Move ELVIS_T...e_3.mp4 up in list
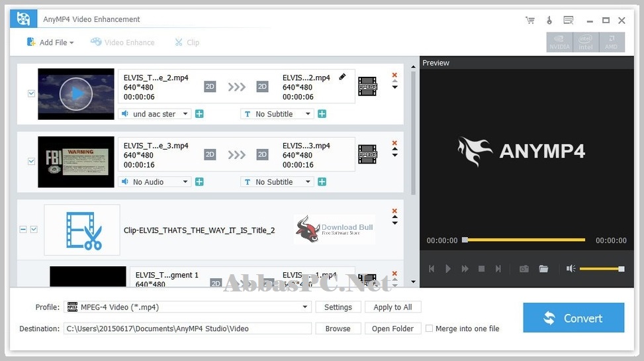Image resolution: width=644 pixels, height=361 pixels. point(394,149)
